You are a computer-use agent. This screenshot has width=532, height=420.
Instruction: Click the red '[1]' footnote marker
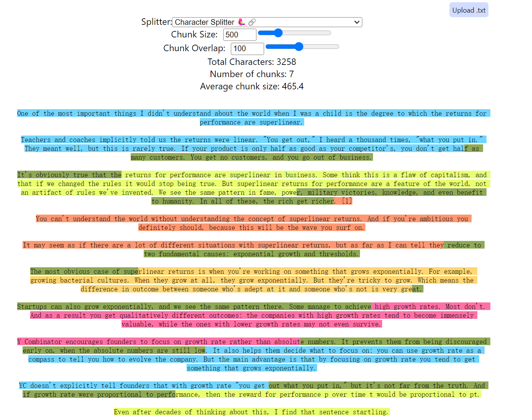pos(347,201)
